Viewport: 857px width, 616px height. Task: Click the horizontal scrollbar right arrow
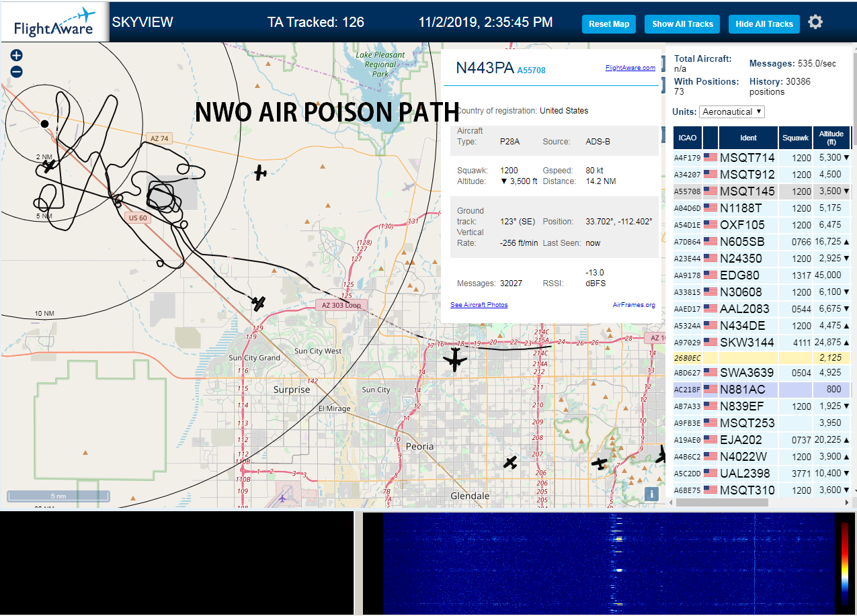click(x=846, y=502)
